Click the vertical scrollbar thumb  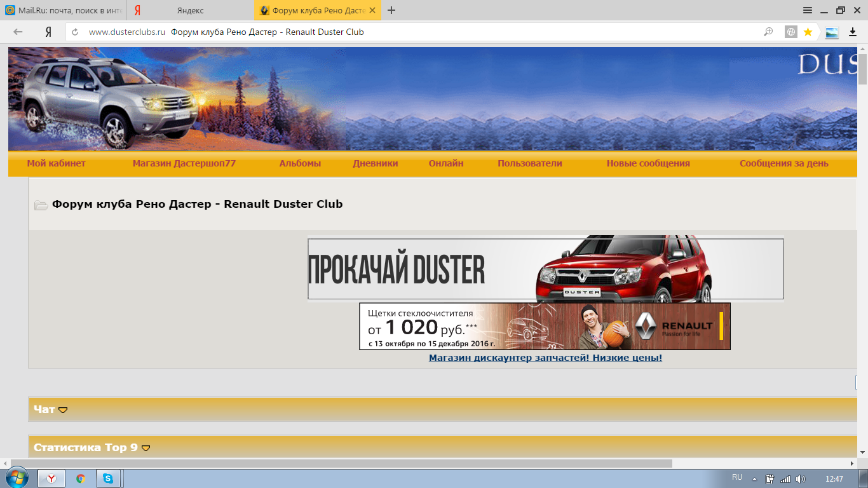click(x=862, y=69)
